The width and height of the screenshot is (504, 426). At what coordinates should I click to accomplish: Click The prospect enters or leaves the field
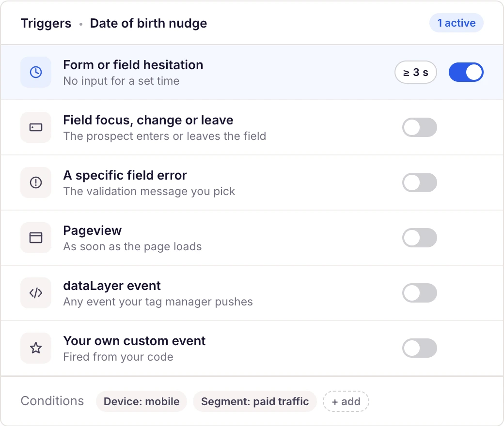click(x=165, y=136)
